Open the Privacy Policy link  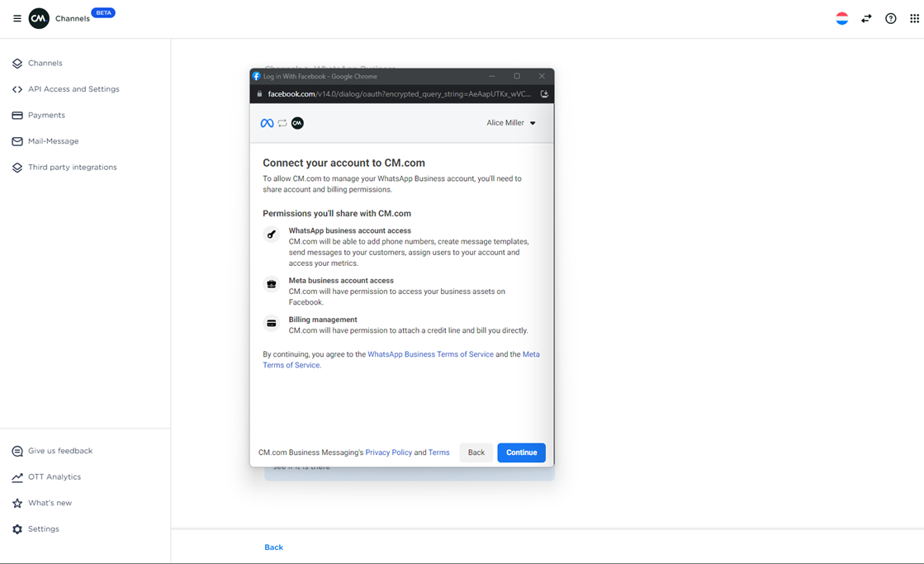[388, 453]
